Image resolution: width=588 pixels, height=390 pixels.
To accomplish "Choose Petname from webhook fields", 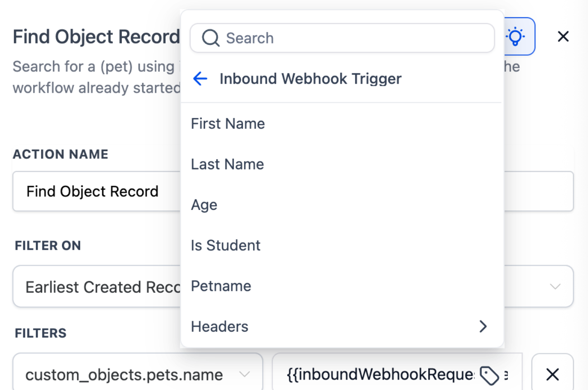I will tap(221, 286).
